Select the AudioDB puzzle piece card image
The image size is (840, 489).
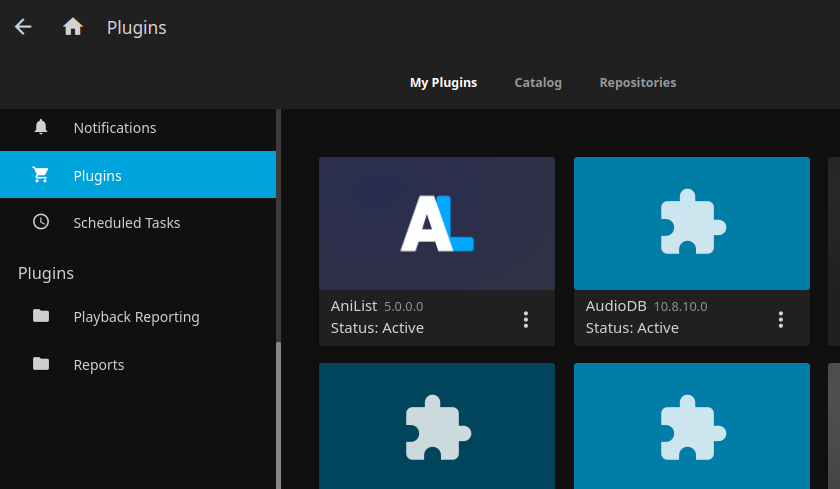coord(692,223)
